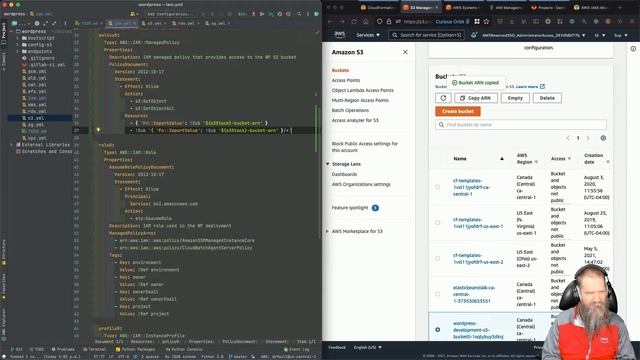Expand the bootscript folder in project tree
Image resolution: width=640 pixels, height=360 pixels.
pyautogui.click(x=17, y=38)
